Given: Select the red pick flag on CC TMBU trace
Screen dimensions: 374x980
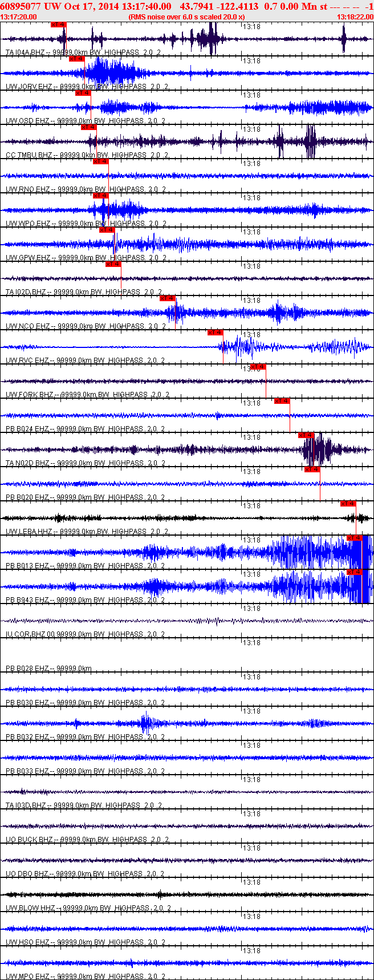Looking at the screenshot, I should click(88, 127).
